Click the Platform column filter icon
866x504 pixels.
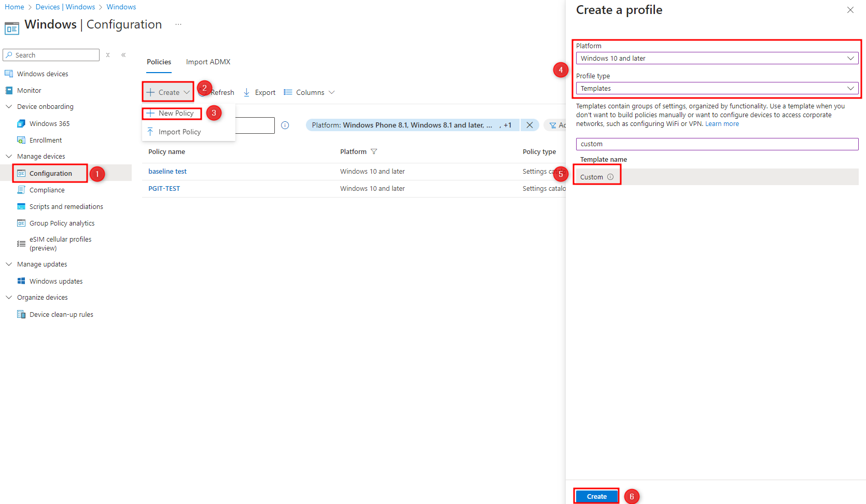coord(374,151)
